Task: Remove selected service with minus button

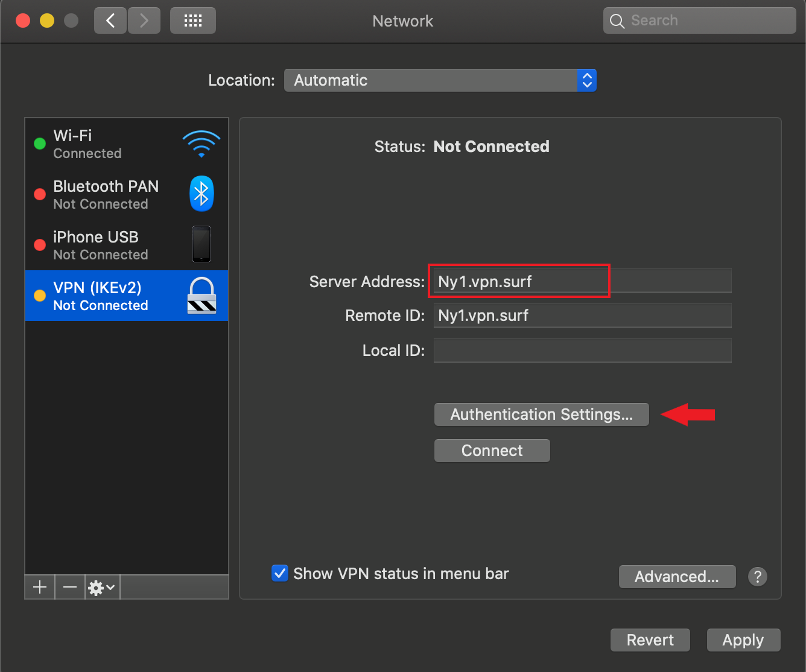Action: pos(70,587)
